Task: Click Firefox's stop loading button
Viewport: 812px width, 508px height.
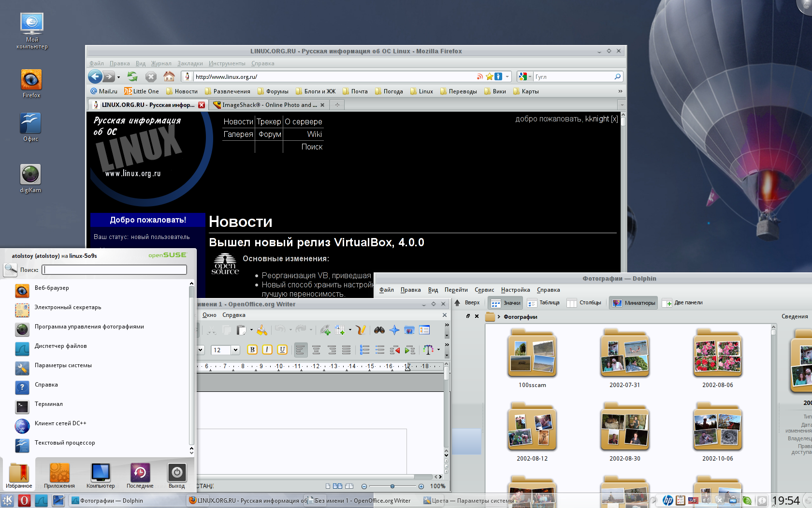Action: point(151,76)
